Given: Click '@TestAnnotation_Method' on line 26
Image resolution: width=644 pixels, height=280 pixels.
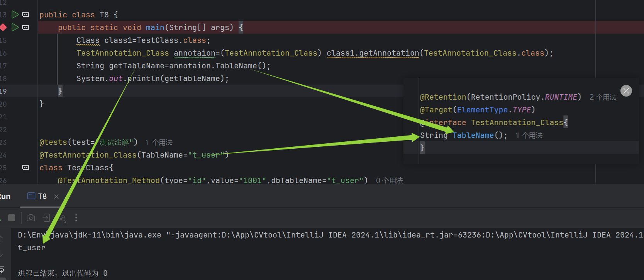Looking at the screenshot, I should pyautogui.click(x=109, y=180).
